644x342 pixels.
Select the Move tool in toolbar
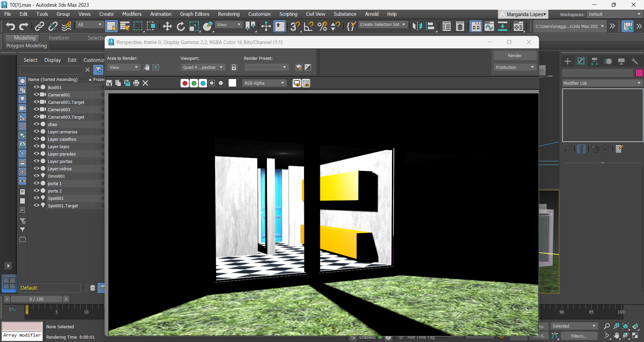click(167, 26)
